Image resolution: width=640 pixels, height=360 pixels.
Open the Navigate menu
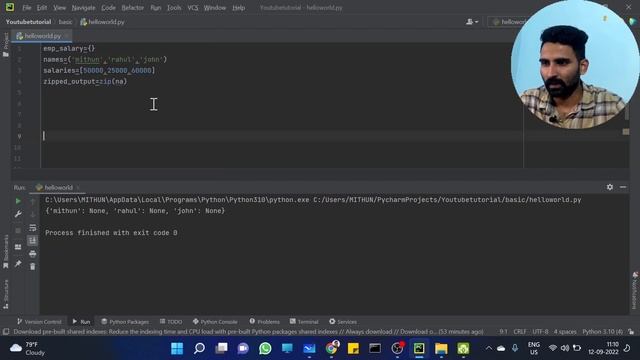pos(83,8)
